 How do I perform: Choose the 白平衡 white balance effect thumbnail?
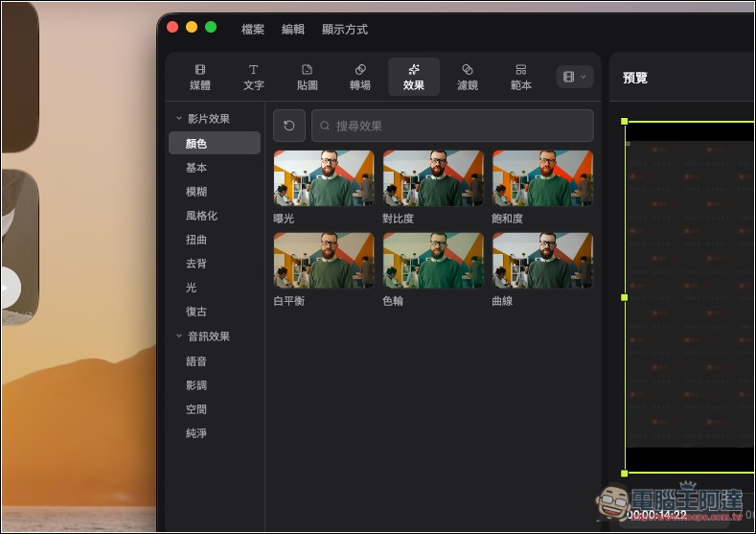[324, 261]
